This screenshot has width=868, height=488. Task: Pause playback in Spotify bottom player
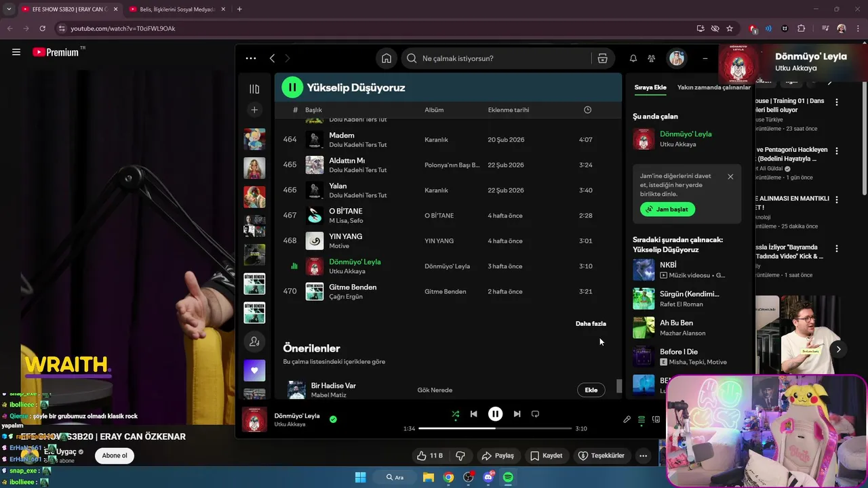coord(496,413)
